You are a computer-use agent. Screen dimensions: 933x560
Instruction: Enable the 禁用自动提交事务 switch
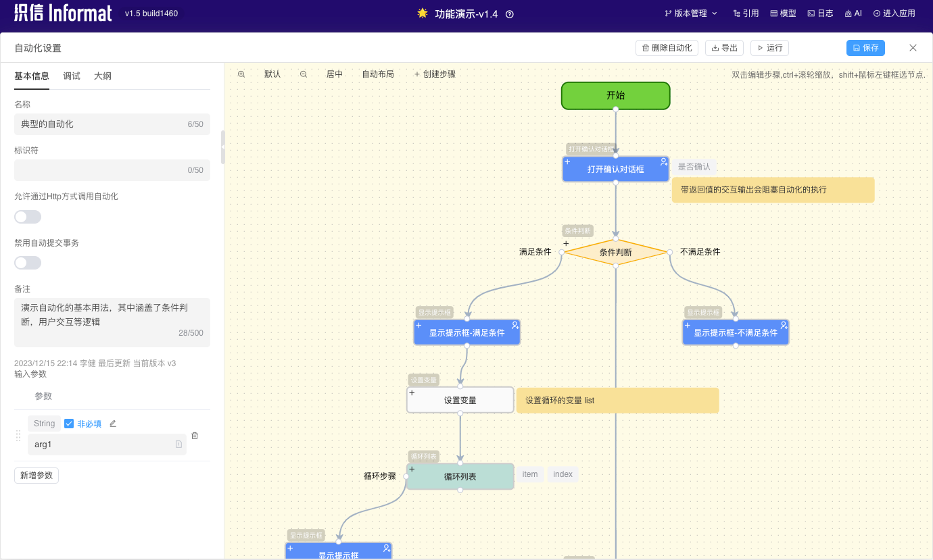tap(28, 263)
